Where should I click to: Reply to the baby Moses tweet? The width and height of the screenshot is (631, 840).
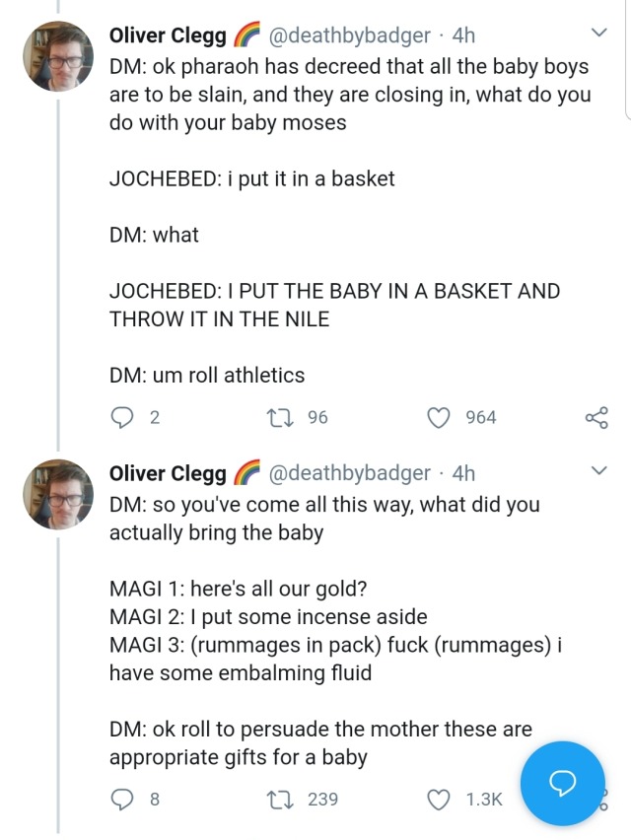click(x=122, y=417)
